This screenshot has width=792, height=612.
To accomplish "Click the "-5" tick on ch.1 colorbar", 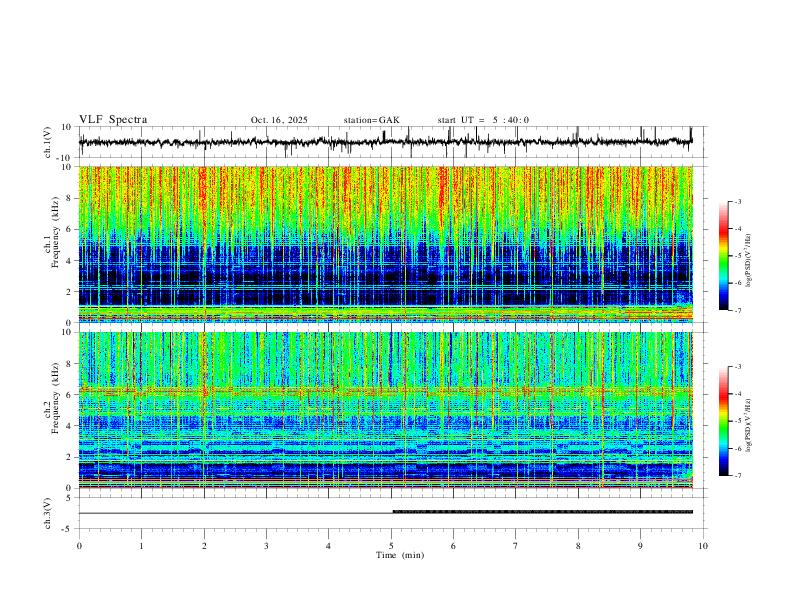I will pyautogui.click(x=738, y=256).
